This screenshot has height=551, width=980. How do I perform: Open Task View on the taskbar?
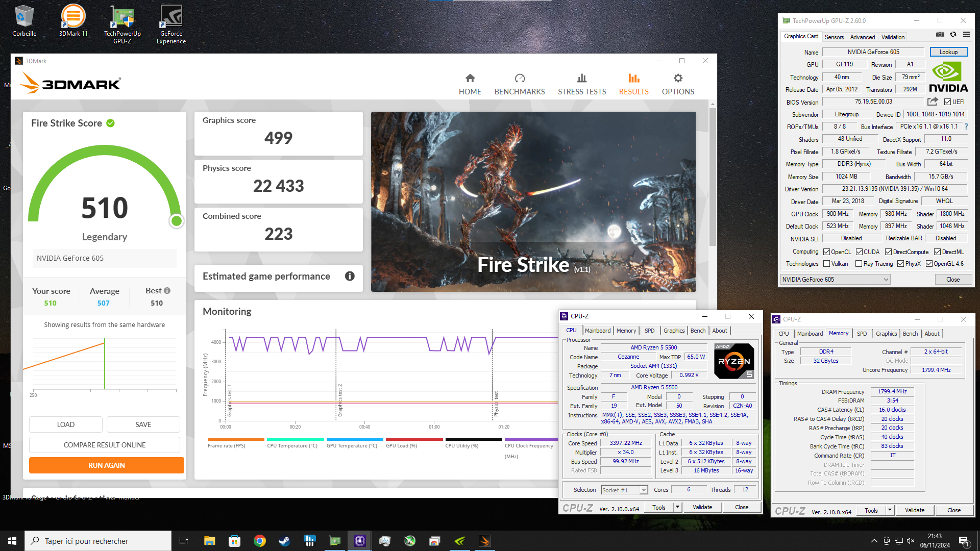(x=184, y=541)
